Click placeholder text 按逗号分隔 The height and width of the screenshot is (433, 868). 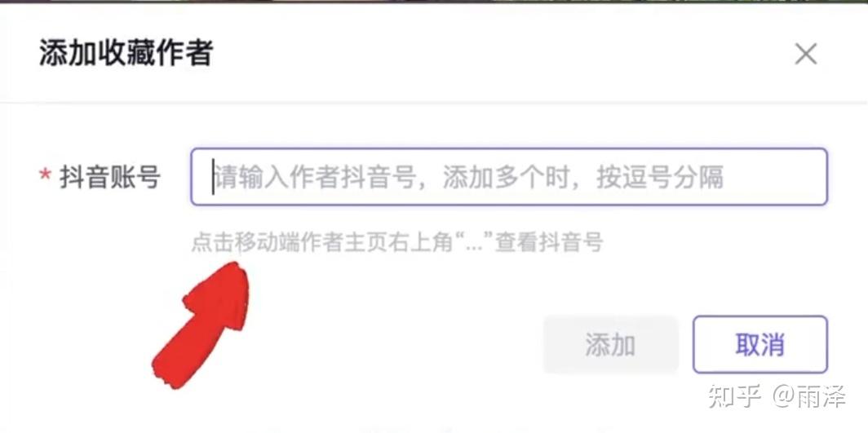pyautogui.click(x=659, y=178)
